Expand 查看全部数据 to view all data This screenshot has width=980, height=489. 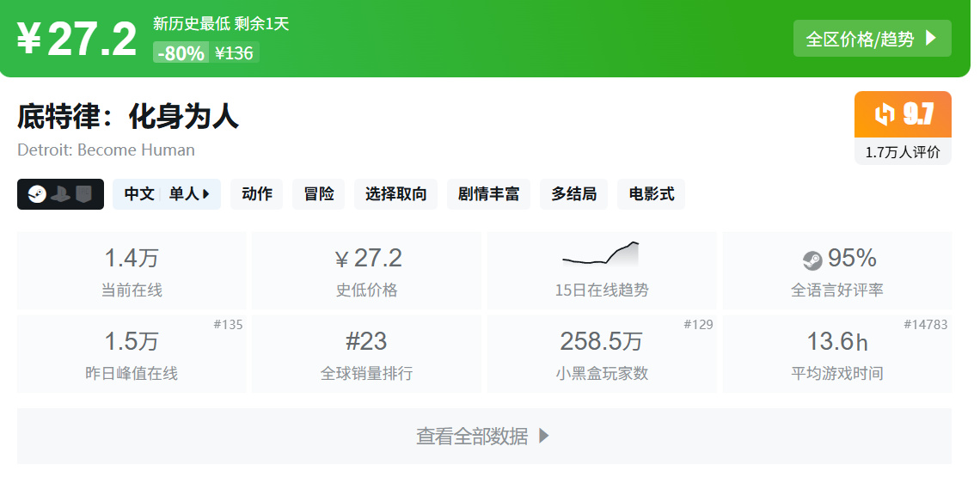484,436
